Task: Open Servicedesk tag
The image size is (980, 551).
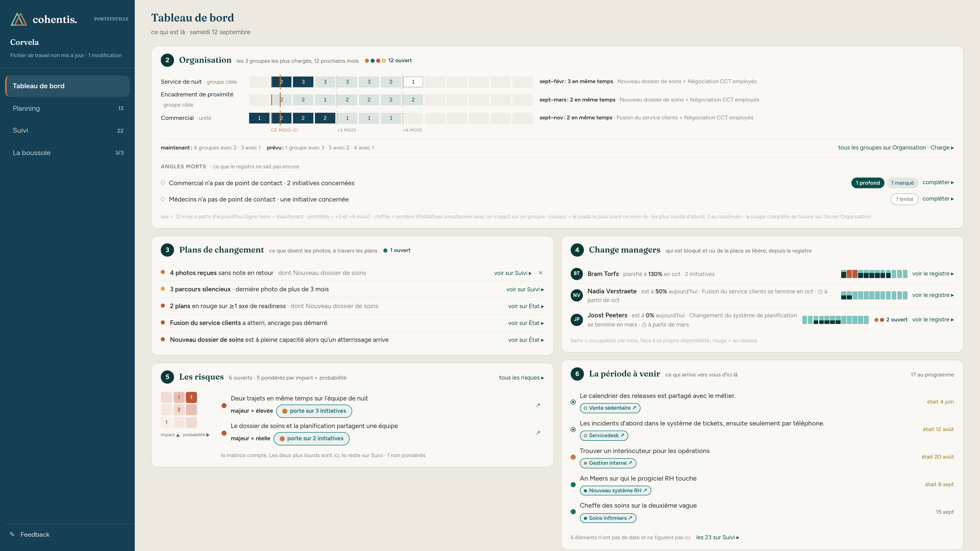Action: tap(604, 435)
